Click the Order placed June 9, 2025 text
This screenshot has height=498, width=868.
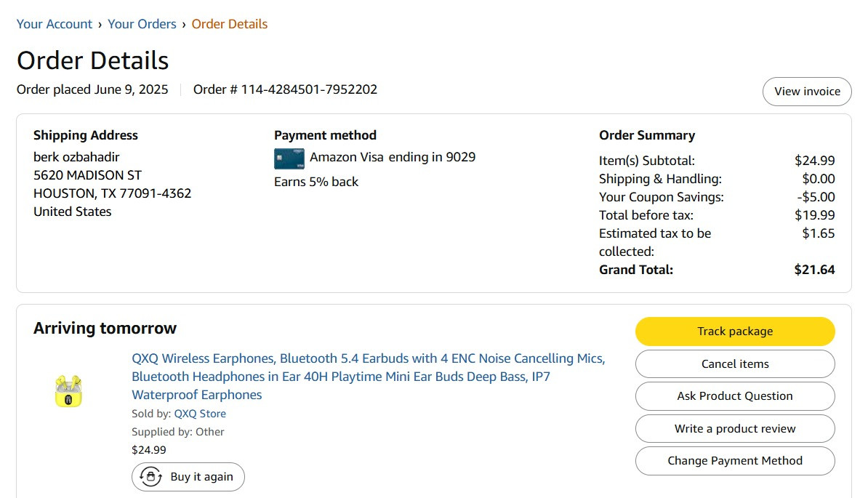coord(92,89)
